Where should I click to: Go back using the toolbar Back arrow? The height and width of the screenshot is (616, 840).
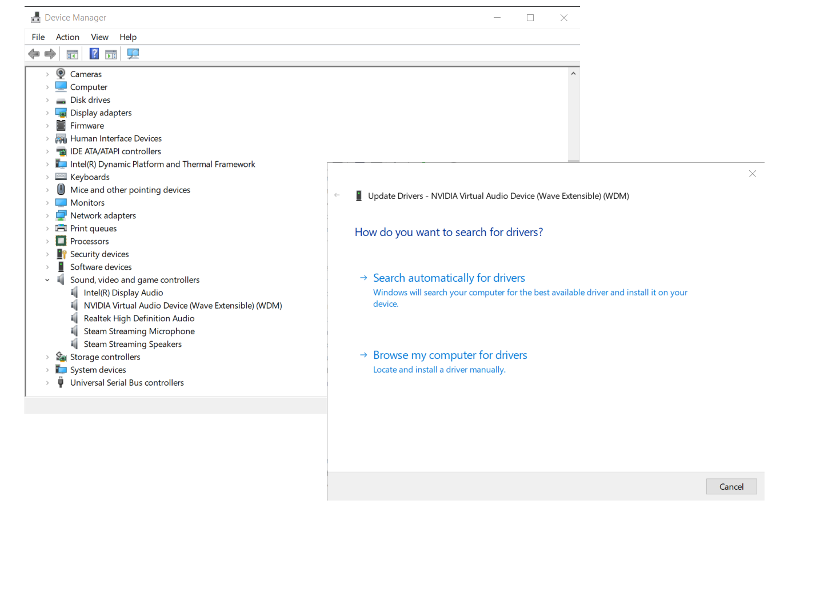34,54
